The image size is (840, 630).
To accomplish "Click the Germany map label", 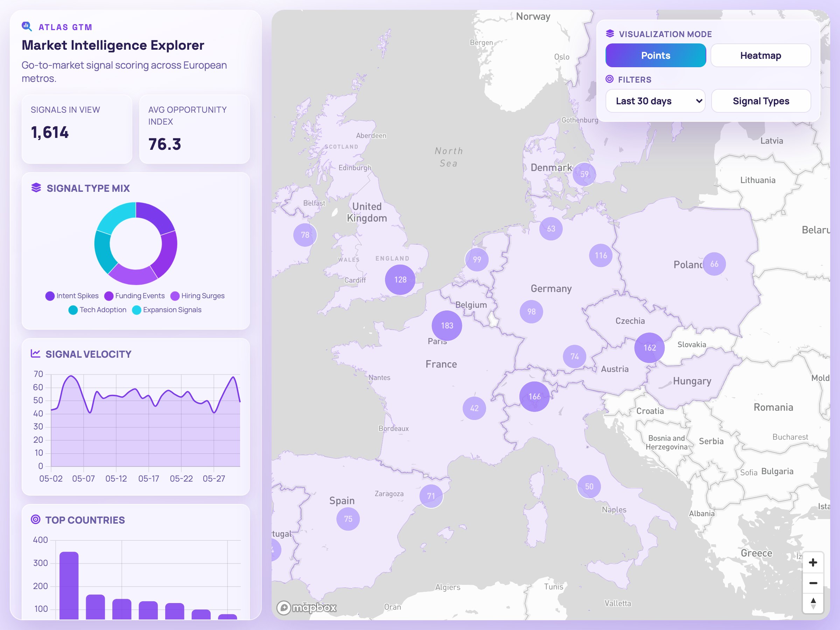I will [x=551, y=289].
